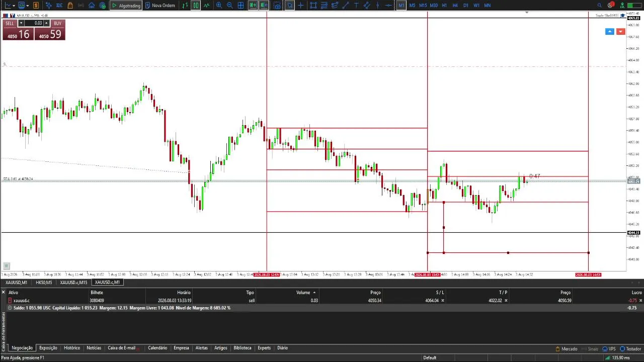Image resolution: width=644 pixels, height=362 pixels.
Task: Open Testador strategy tester
Action: (630, 348)
